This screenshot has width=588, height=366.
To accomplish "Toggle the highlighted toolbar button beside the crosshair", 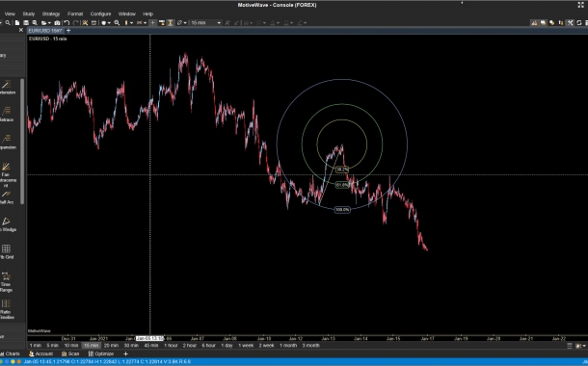I will coord(171,23).
